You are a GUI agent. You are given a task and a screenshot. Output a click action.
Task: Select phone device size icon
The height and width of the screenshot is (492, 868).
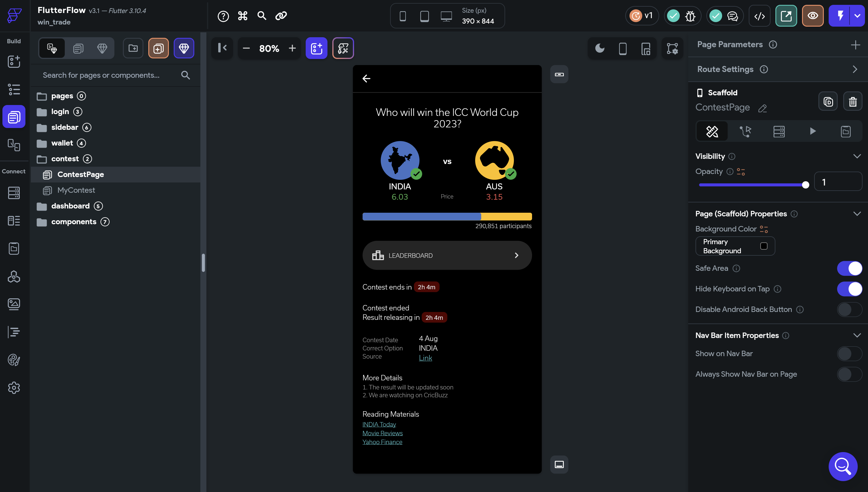tap(403, 16)
